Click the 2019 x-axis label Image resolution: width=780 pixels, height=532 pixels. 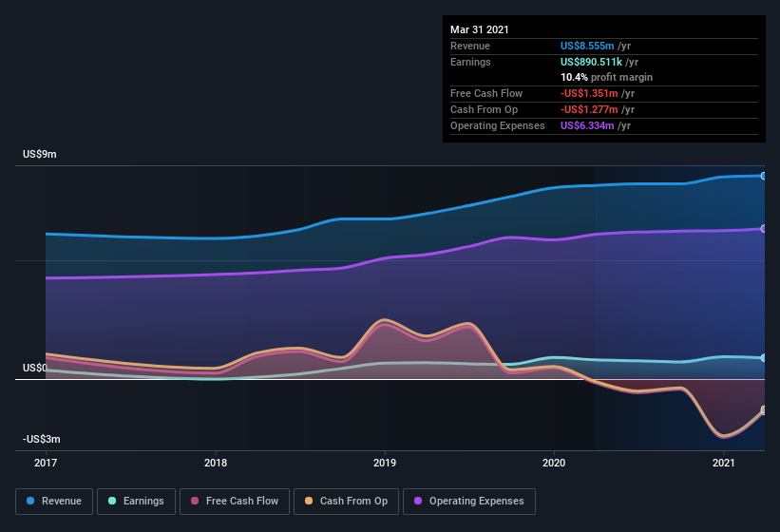point(385,464)
